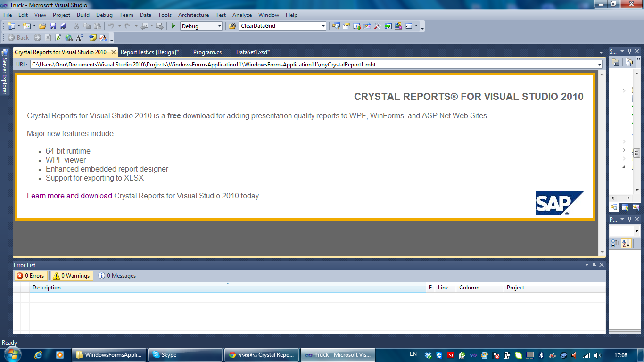Click the Undo arrow icon

(x=111, y=26)
